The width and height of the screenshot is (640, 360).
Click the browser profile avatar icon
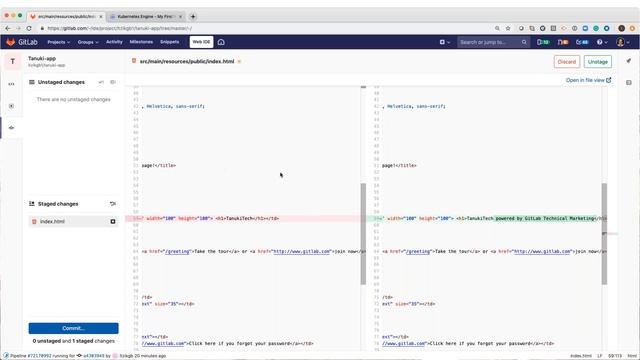pyautogui.click(x=621, y=28)
